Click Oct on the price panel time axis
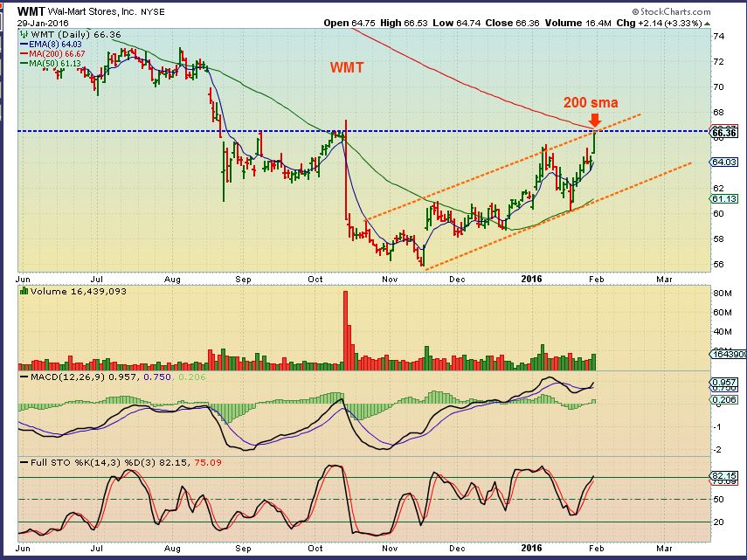The image size is (747, 560). coord(315,279)
